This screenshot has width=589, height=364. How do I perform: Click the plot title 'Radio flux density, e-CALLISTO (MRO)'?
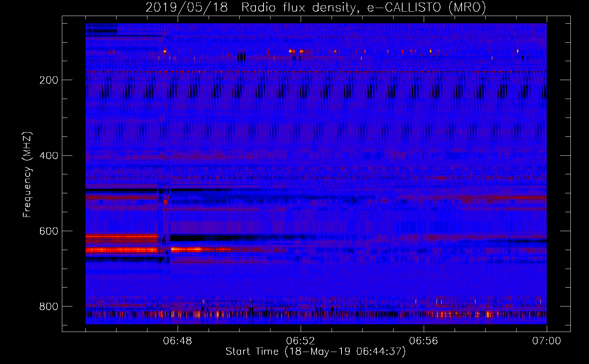coord(364,8)
